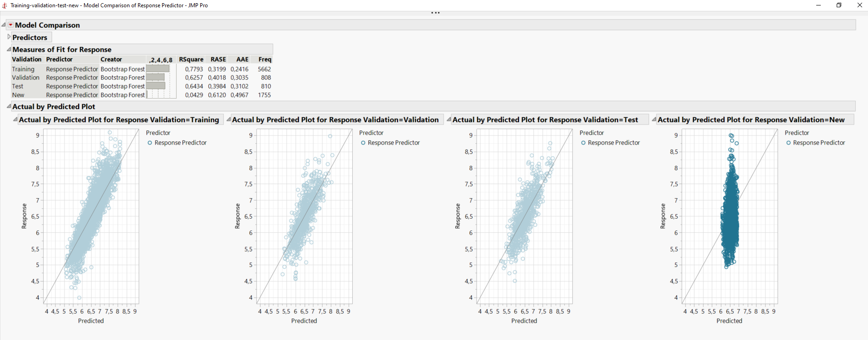Click legend marker circle in Training plot
This screenshot has height=340, width=868.
(150, 143)
